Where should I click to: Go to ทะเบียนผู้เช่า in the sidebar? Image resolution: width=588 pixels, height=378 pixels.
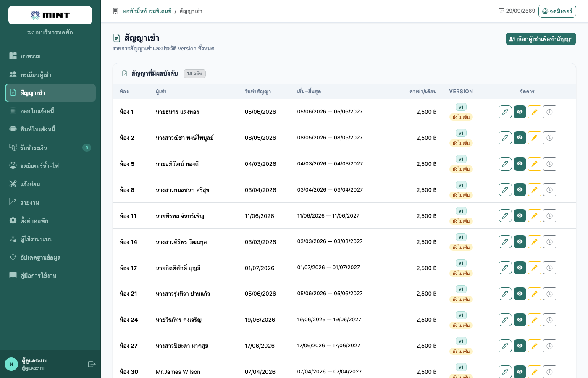click(50, 75)
